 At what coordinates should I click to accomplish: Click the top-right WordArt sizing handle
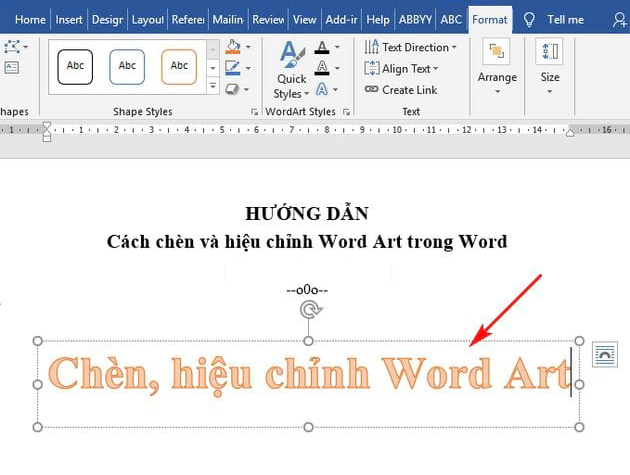579,341
